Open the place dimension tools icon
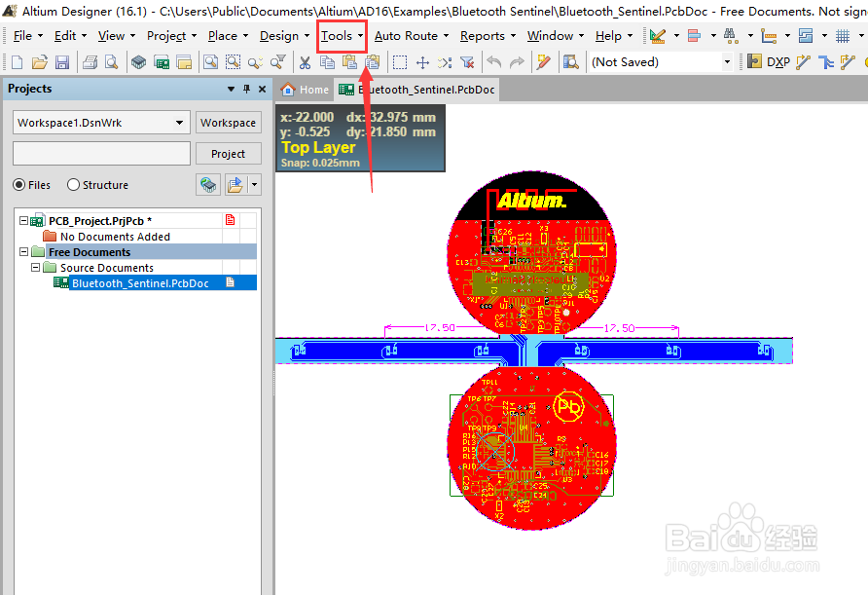 point(769,36)
